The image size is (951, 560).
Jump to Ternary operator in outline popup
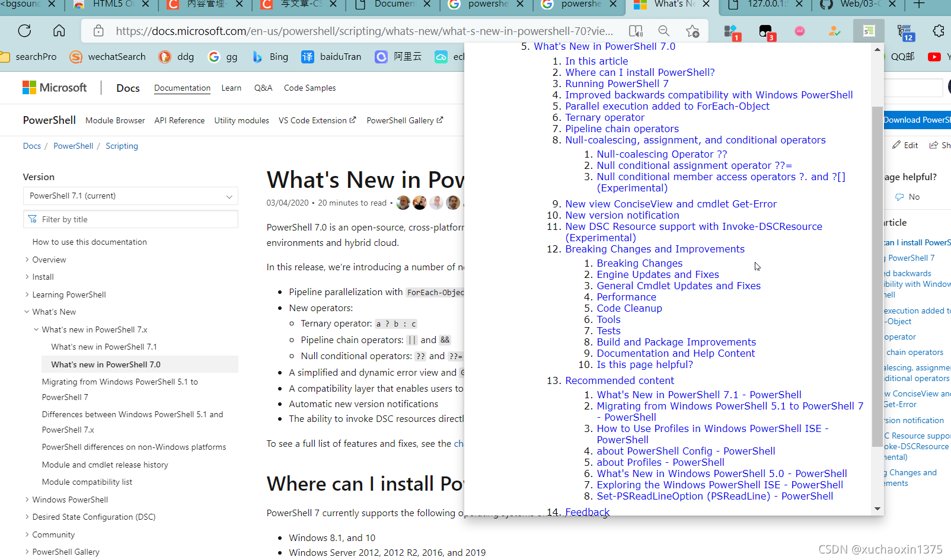(x=604, y=117)
